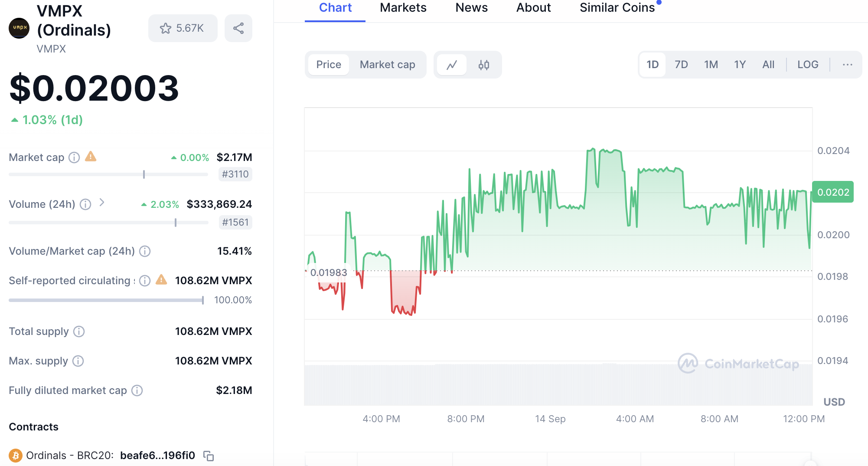Set chart range to 1M
The width and height of the screenshot is (868, 466).
(x=711, y=65)
